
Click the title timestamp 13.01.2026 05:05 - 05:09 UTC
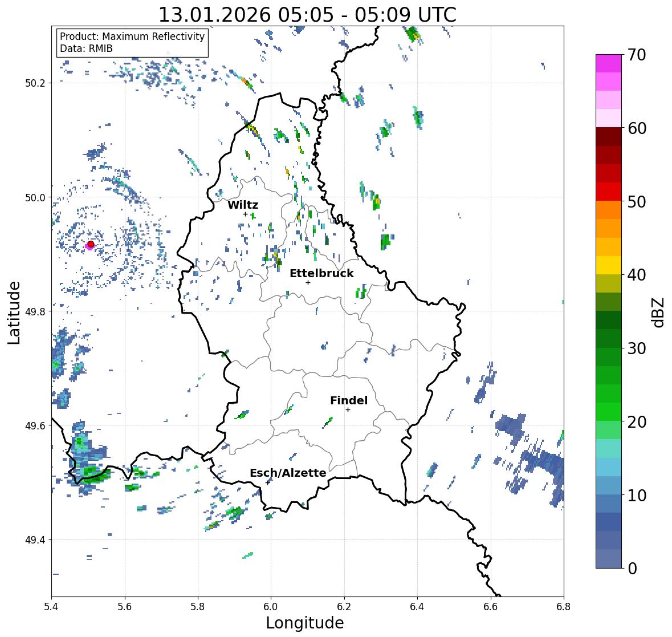[307, 15]
